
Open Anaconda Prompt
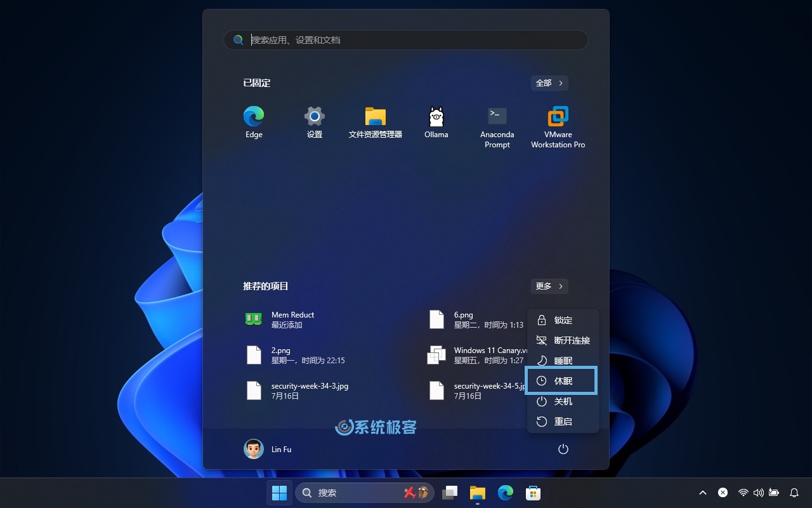pyautogui.click(x=497, y=128)
